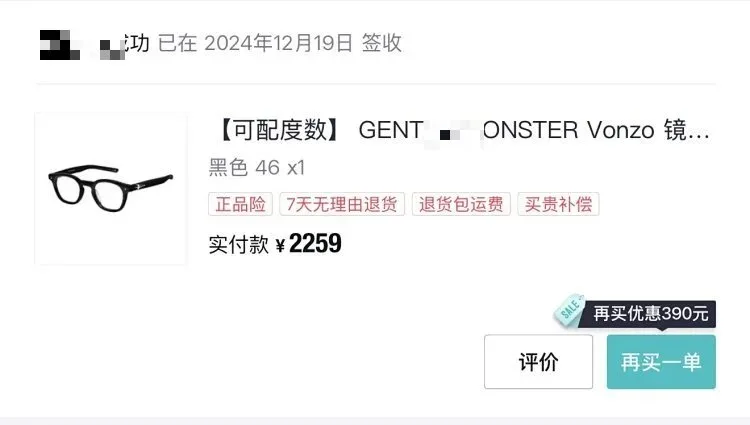Open the GENTLE MONSTER Vonzo product title
Screen dimensions: 750x425
(459, 130)
